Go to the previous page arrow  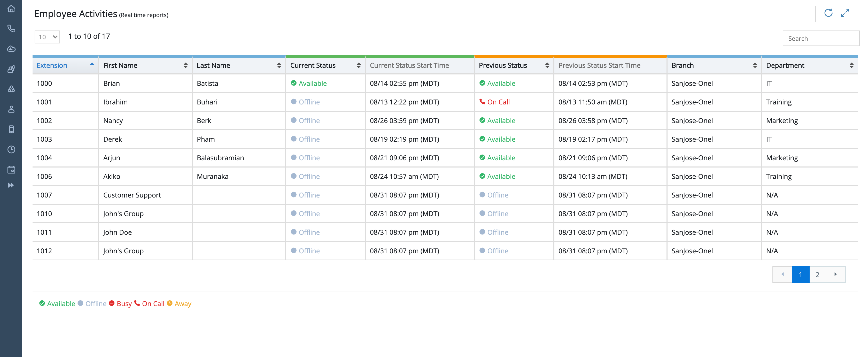[782, 275]
